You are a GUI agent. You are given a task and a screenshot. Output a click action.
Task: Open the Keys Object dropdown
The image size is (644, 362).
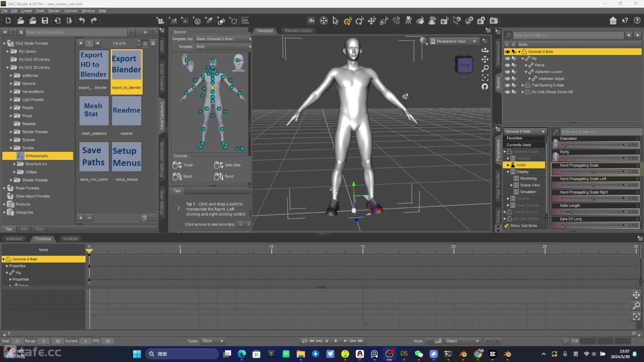pos(463,341)
